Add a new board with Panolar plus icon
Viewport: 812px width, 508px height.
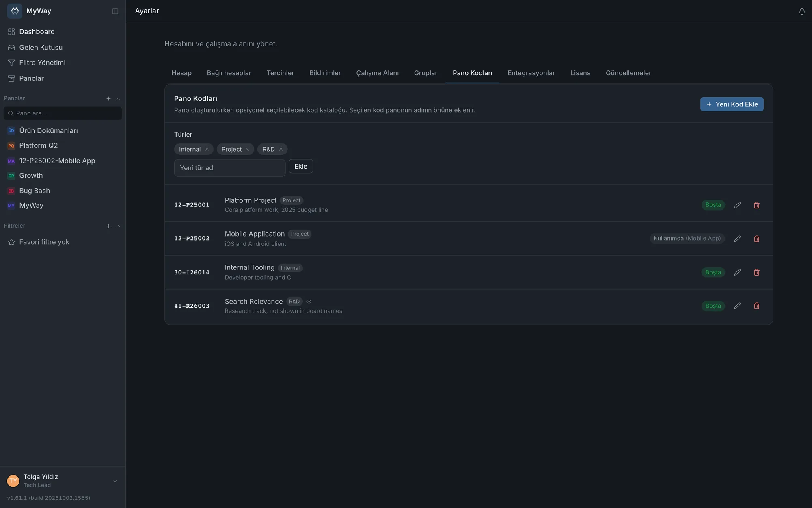108,98
